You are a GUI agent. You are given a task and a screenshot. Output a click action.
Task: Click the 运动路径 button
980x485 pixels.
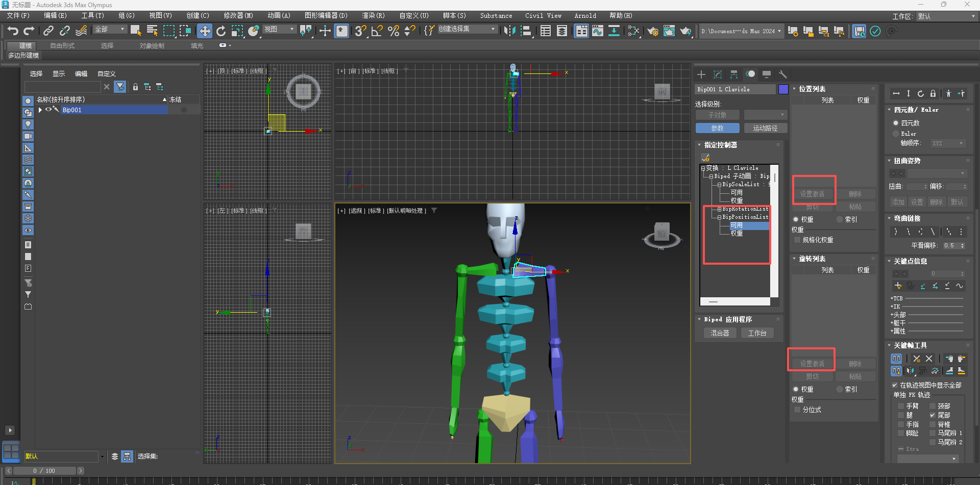point(765,128)
